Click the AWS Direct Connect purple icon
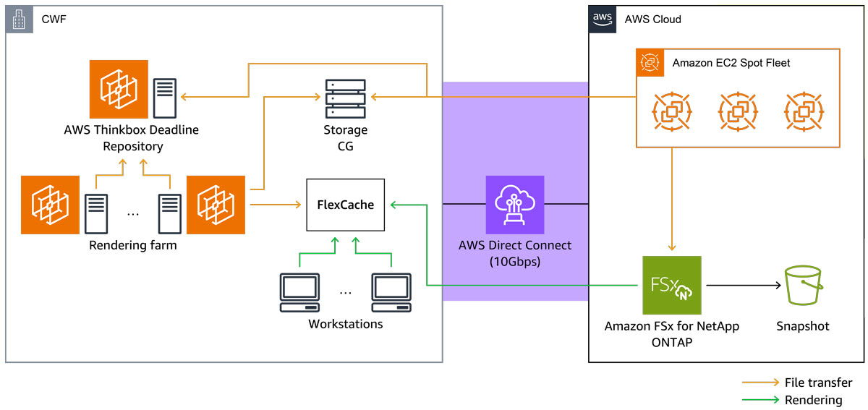The width and height of the screenshot is (868, 410). click(x=514, y=205)
